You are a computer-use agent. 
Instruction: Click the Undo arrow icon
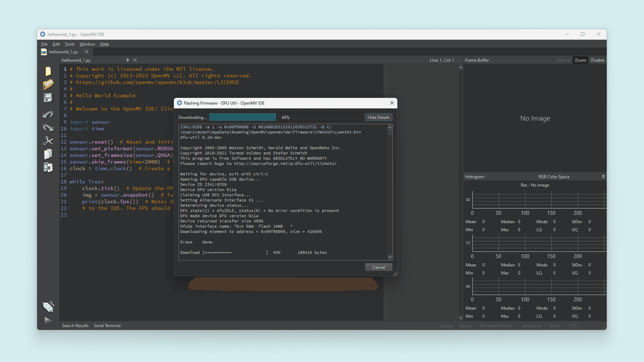point(48,114)
